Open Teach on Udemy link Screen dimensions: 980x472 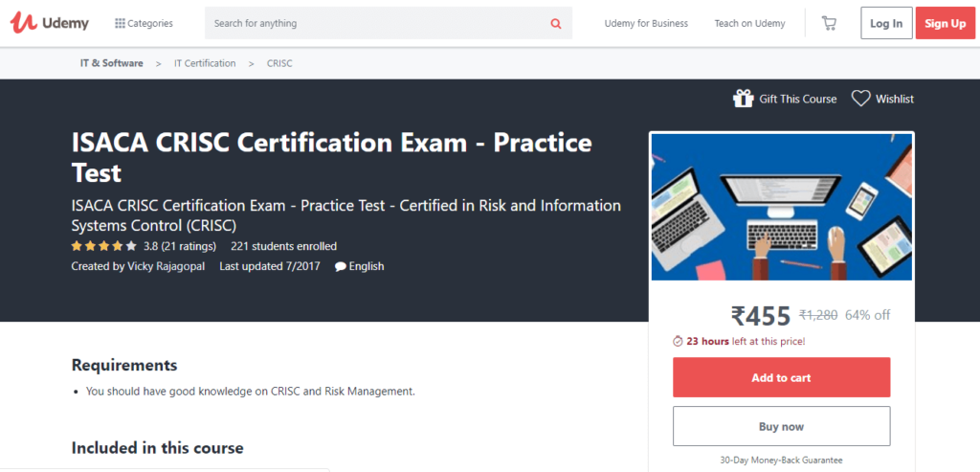click(x=749, y=23)
